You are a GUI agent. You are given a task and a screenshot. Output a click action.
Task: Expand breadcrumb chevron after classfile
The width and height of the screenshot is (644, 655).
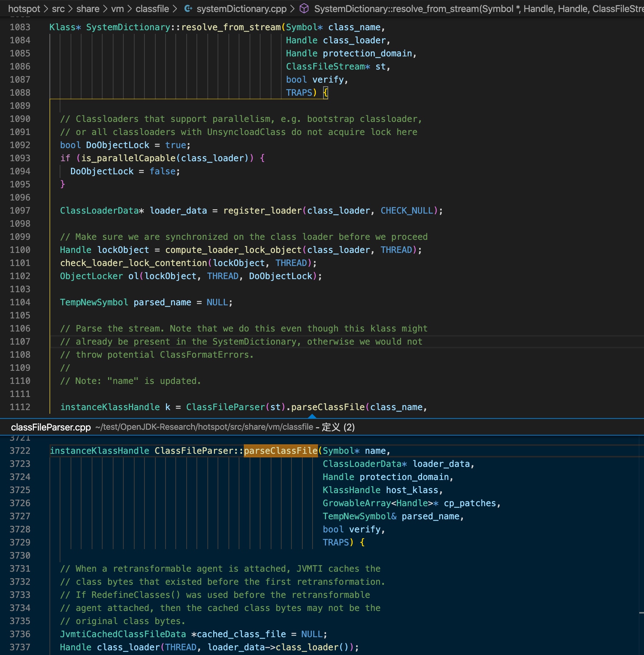click(175, 9)
